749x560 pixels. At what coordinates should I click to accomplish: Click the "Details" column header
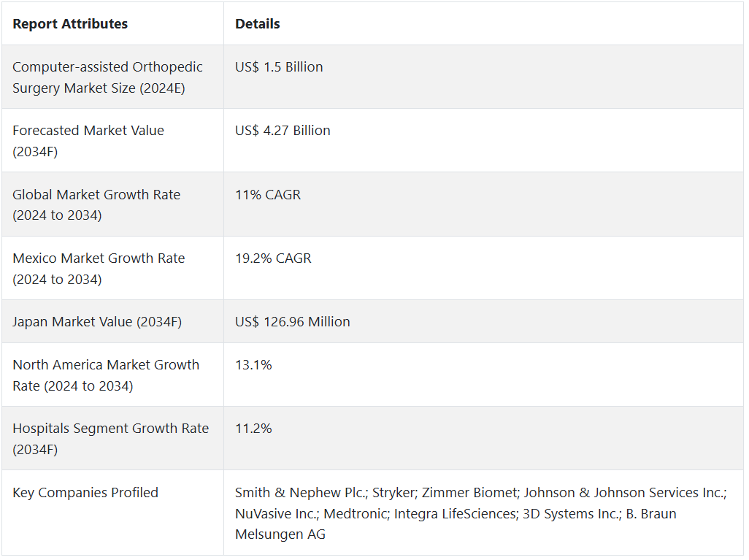(x=257, y=24)
